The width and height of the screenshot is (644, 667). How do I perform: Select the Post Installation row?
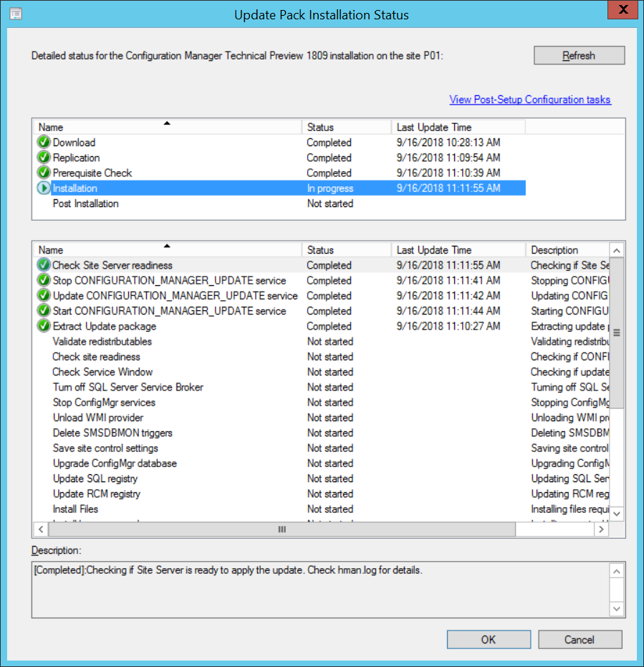[x=281, y=203]
